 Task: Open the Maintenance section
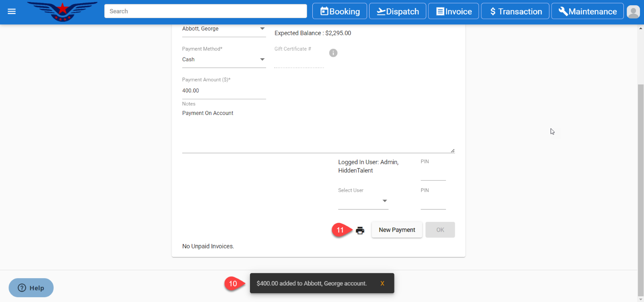[x=587, y=11]
